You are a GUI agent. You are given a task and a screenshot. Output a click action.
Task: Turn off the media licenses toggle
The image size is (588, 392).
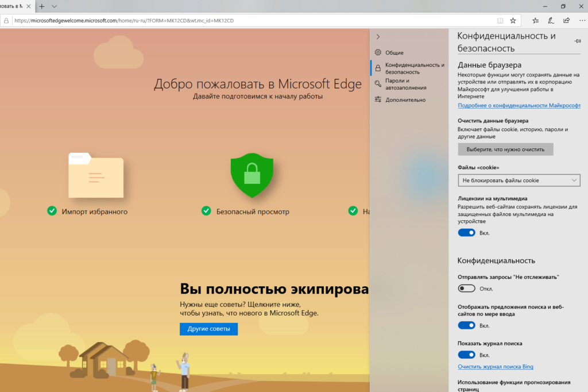[x=466, y=233]
